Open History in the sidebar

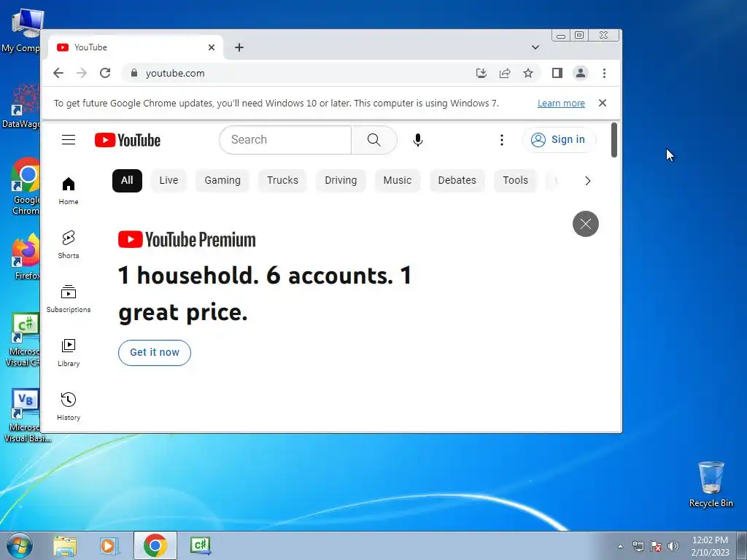[x=69, y=406]
